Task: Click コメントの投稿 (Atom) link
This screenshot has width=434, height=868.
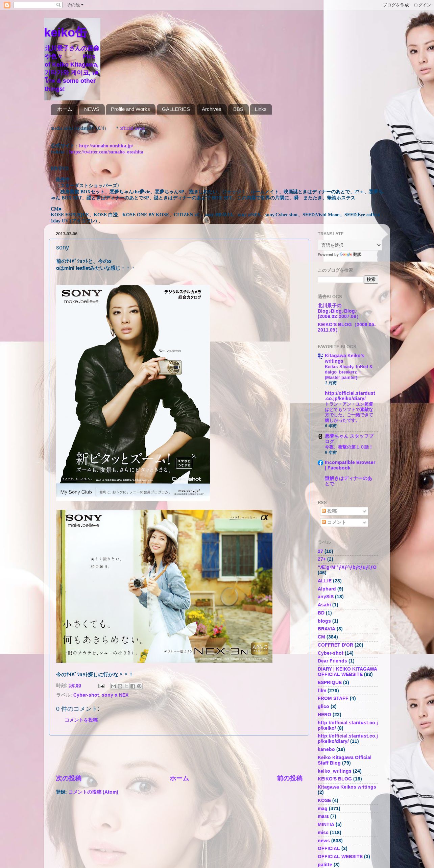Action: pos(93,792)
